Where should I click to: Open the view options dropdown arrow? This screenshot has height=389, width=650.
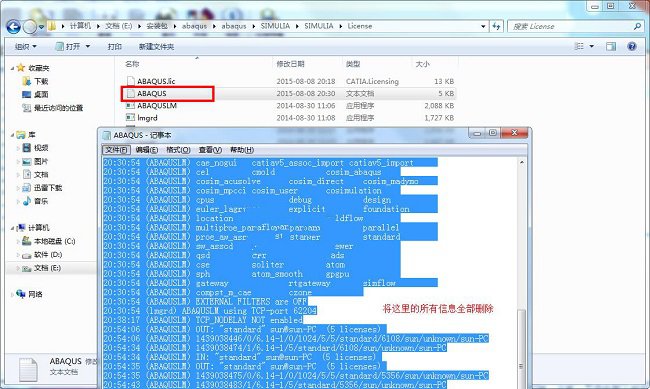592,46
